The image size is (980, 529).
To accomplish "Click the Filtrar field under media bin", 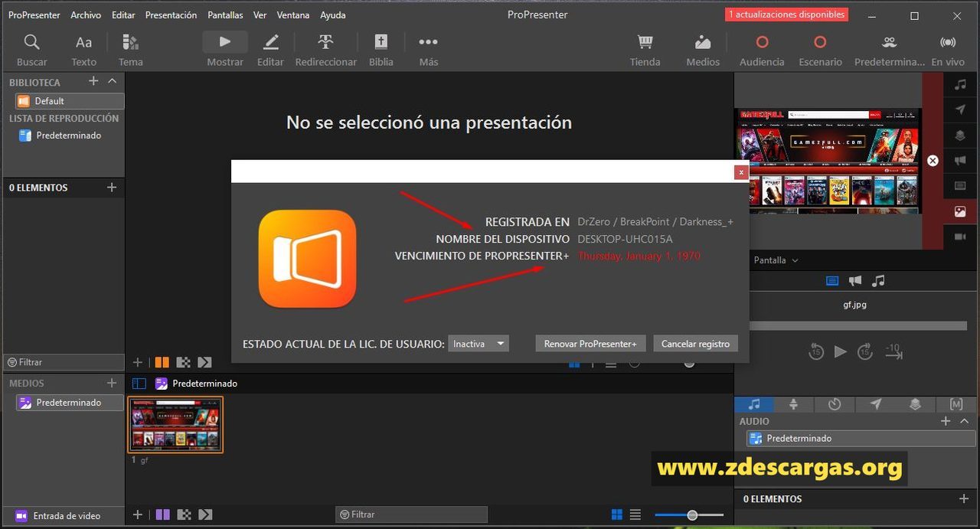I will click(412, 514).
